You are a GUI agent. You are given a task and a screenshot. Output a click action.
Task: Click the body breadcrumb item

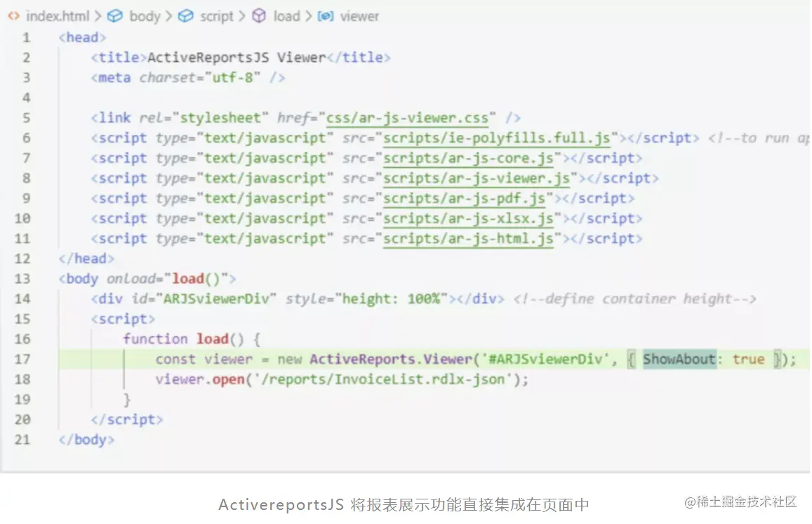[x=145, y=17]
